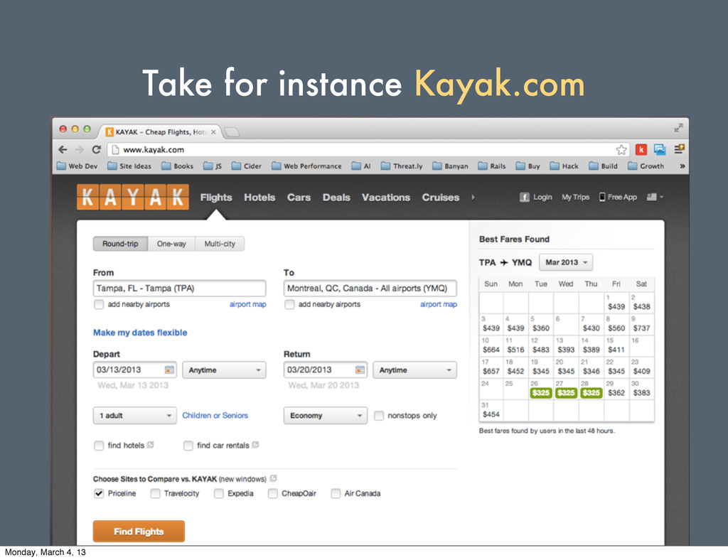Image resolution: width=728 pixels, height=560 pixels.
Task: Check the Expedia compare checkbox
Action: 219,493
